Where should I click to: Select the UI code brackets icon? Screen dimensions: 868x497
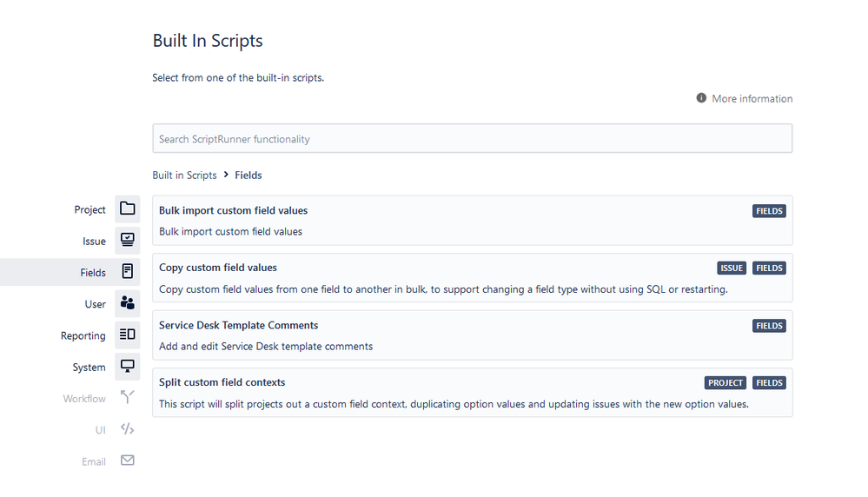(x=128, y=429)
